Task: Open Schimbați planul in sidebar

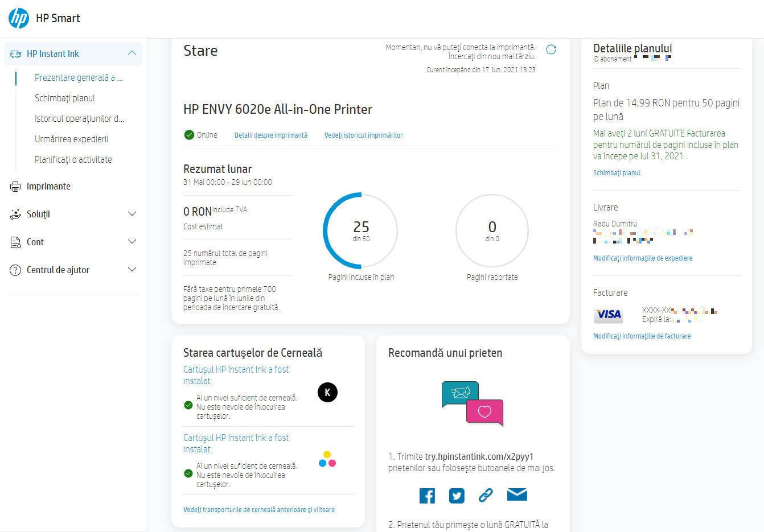Action: tap(65, 98)
